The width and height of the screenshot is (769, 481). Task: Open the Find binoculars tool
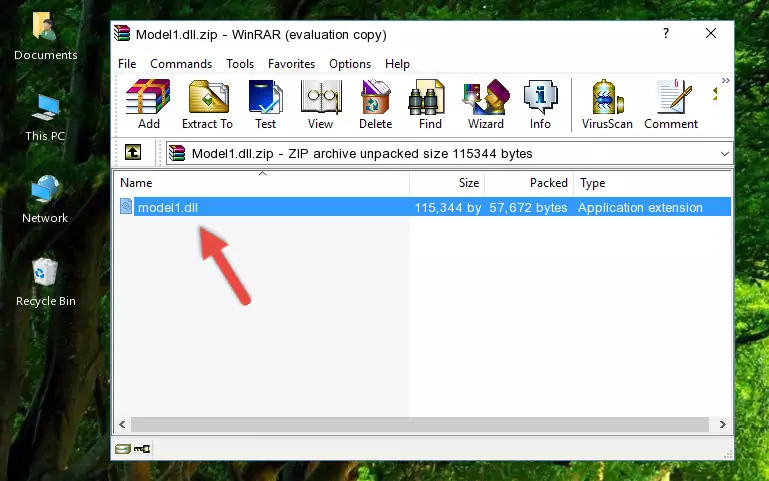430,104
